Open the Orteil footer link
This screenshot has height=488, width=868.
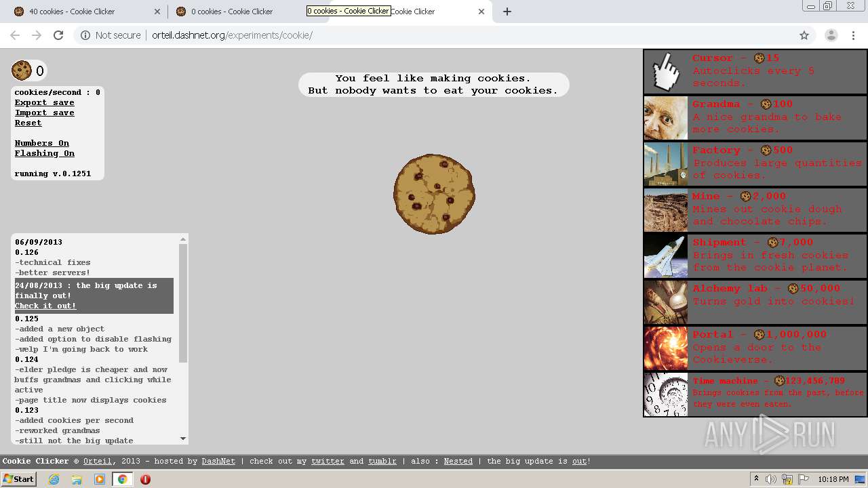98,461
